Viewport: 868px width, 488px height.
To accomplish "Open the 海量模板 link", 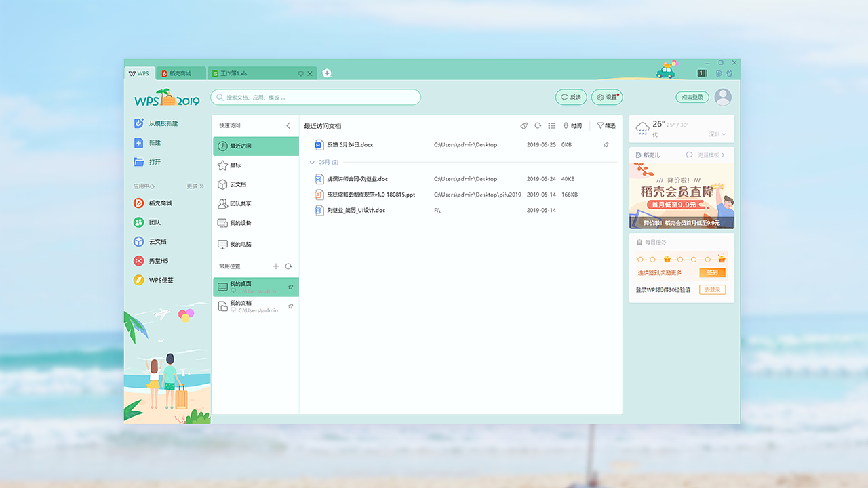I will coord(711,155).
